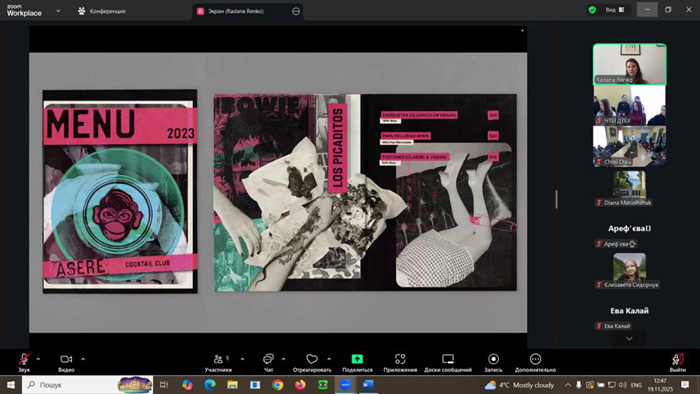Image resolution: width=700 pixels, height=394 pixels.
Task: Open Доски сообщений whiteboards icon
Action: tap(448, 359)
